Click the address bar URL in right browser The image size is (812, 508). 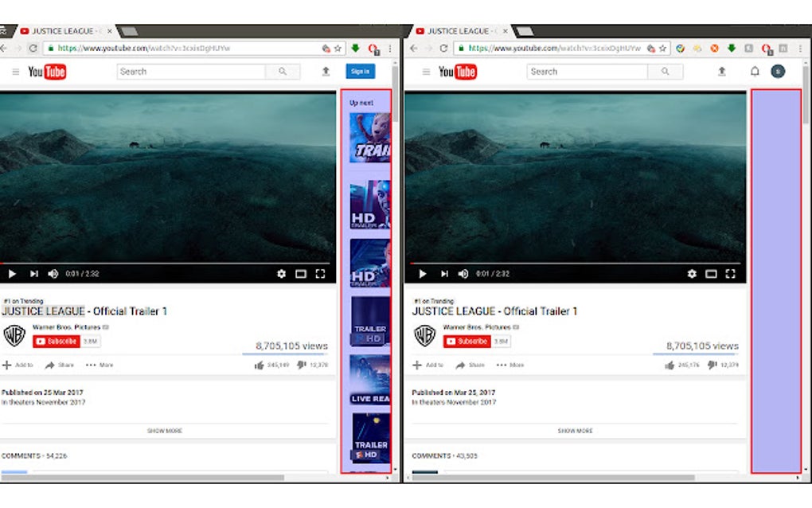pyautogui.click(x=555, y=48)
